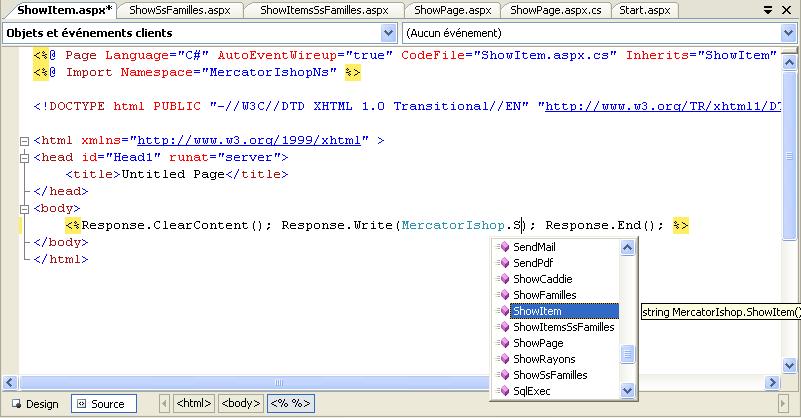
Task: Expand the (Aucun événement) combo box
Action: pyautogui.click(x=788, y=33)
